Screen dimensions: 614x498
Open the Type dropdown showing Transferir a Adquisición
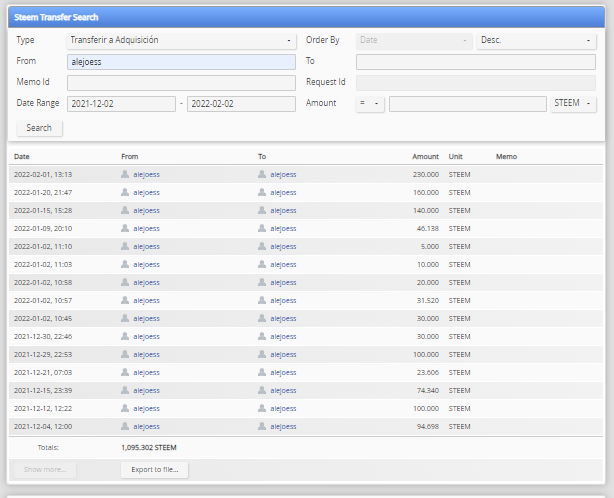point(181,40)
